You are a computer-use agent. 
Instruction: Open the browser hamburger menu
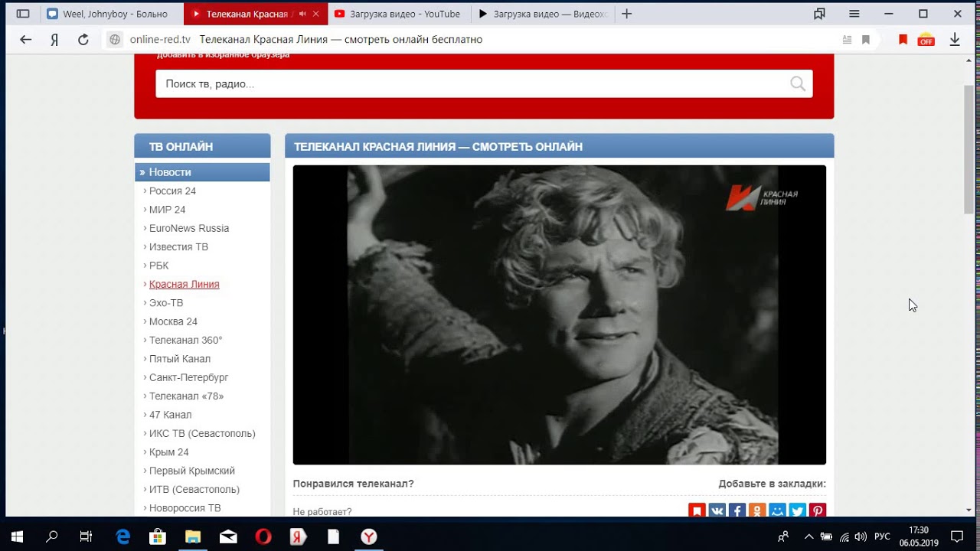coord(854,14)
